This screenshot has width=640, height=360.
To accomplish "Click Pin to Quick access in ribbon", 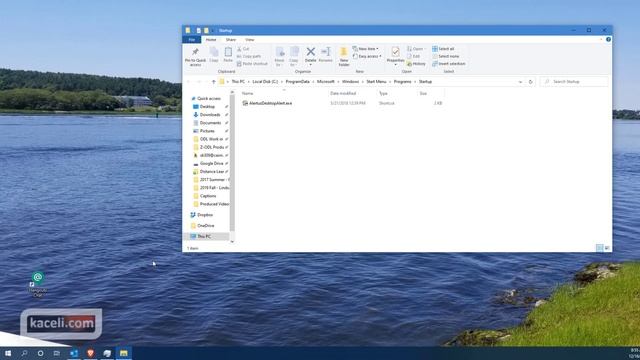I will (x=195, y=57).
